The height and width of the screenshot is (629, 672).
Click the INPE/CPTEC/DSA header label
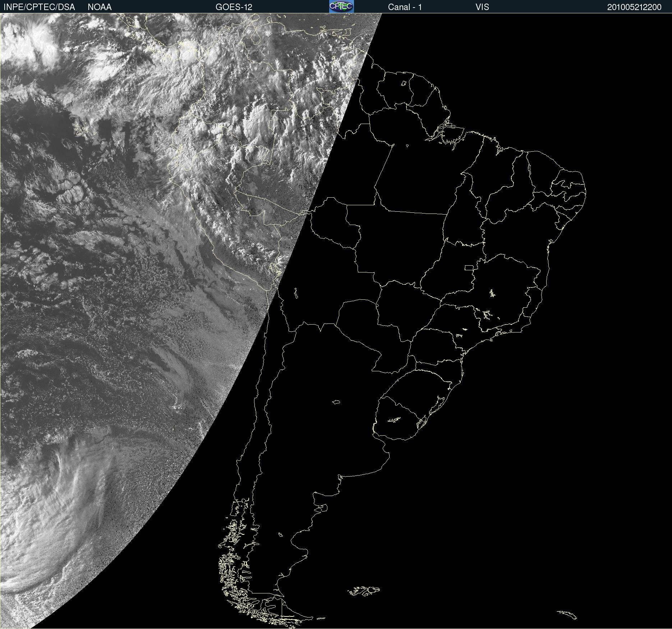[39, 7]
